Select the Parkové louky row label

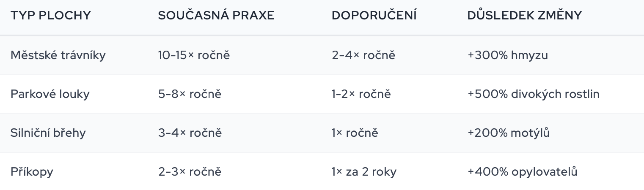pos(50,94)
